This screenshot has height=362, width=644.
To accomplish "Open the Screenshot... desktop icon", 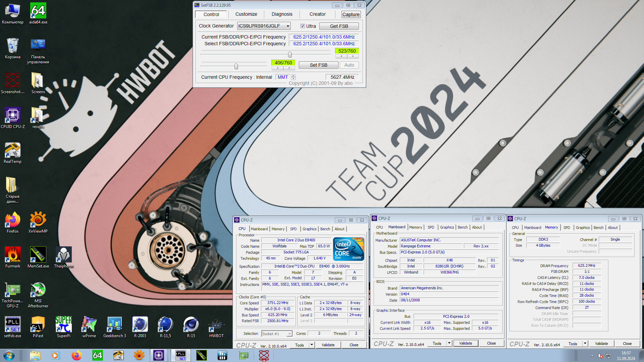I will point(13,83).
